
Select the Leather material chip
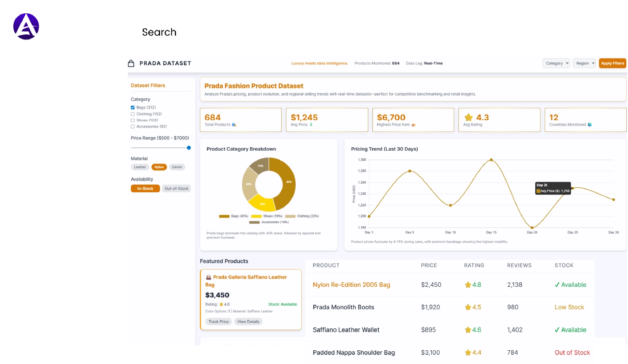[x=140, y=167]
